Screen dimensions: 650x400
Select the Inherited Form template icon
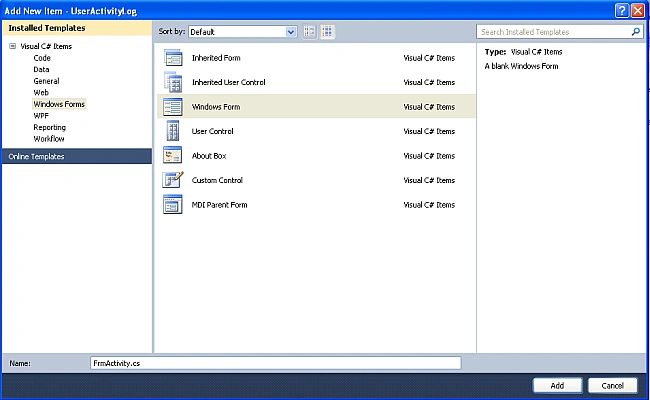pos(173,58)
